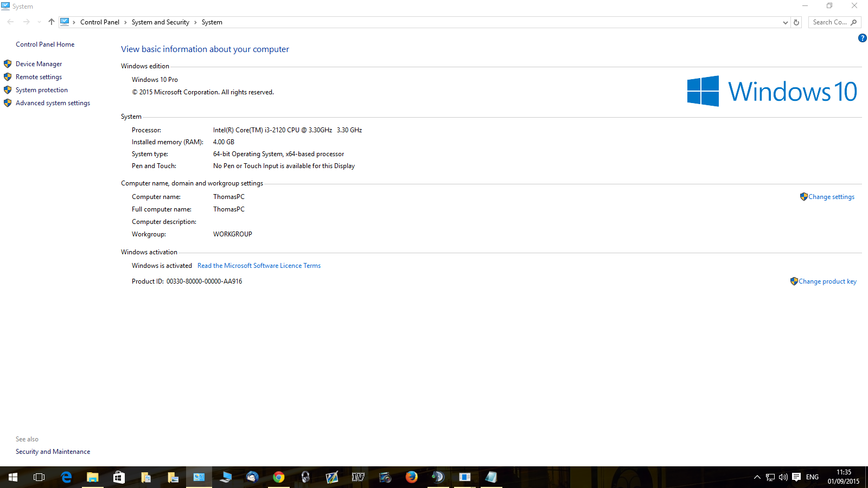
Task: Click the 64-bit Operating System value
Action: tap(278, 154)
